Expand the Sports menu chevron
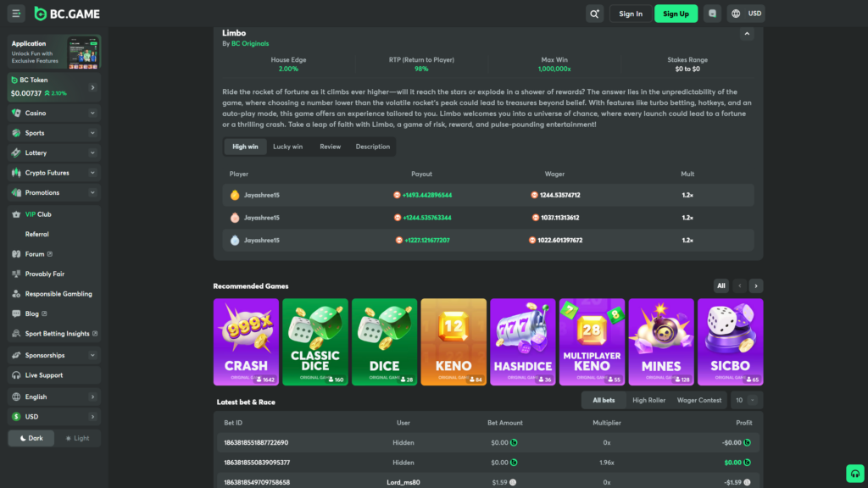 pos(92,133)
